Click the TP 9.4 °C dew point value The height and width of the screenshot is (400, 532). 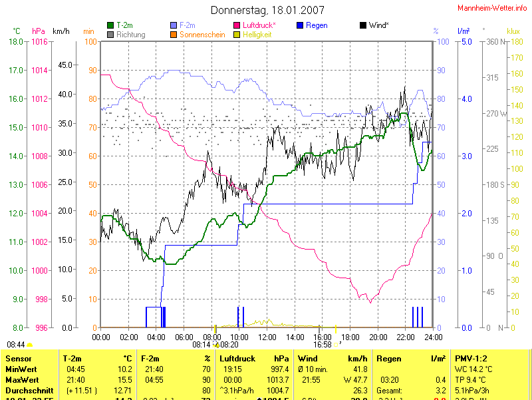[470, 379]
